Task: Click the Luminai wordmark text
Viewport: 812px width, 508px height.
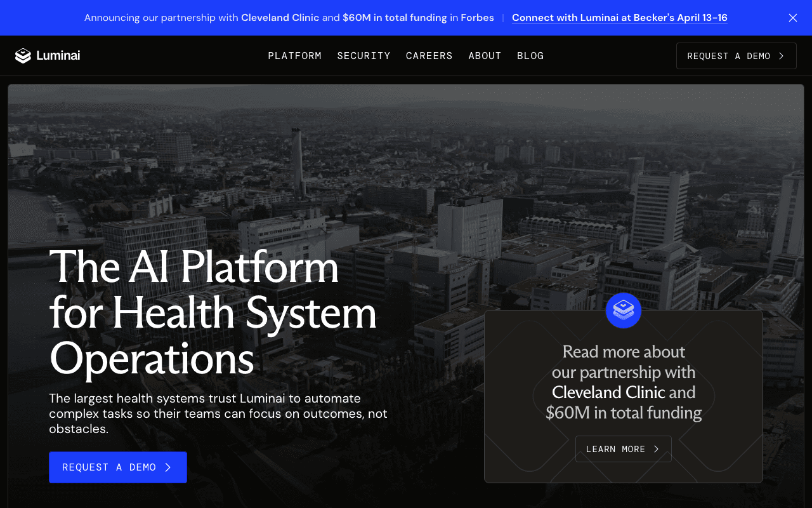Action: (58, 56)
